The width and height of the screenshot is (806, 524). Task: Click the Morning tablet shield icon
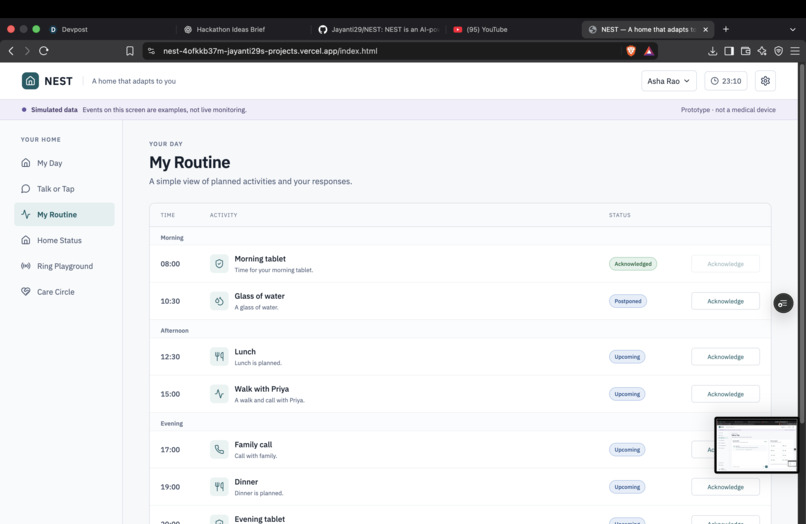coord(219,264)
